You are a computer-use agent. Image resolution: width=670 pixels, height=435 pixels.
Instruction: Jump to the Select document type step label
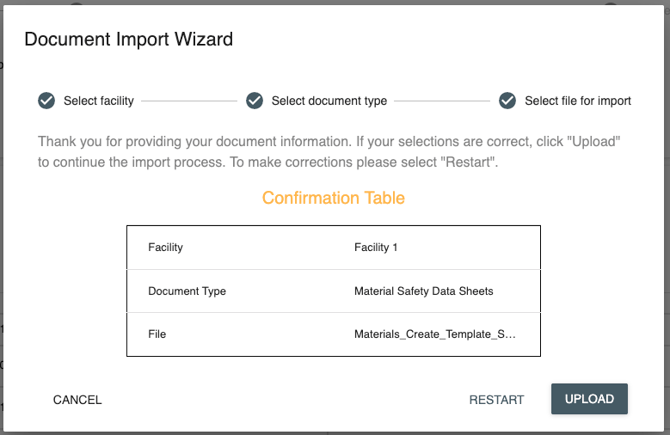[x=329, y=101]
